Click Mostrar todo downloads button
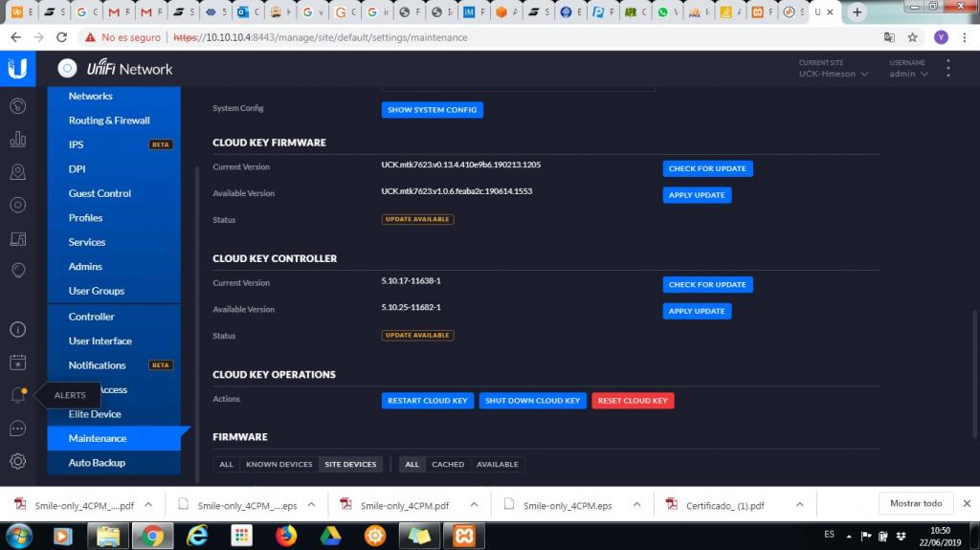Screen dimensions: 980x550 tap(916, 504)
